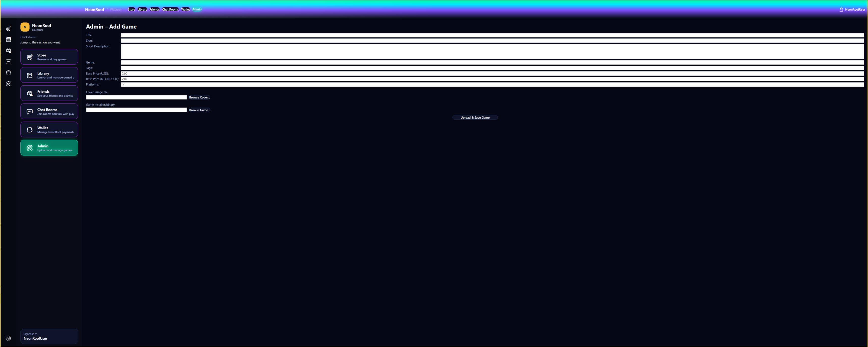Click the Friends icon in narrow rail

[8, 51]
